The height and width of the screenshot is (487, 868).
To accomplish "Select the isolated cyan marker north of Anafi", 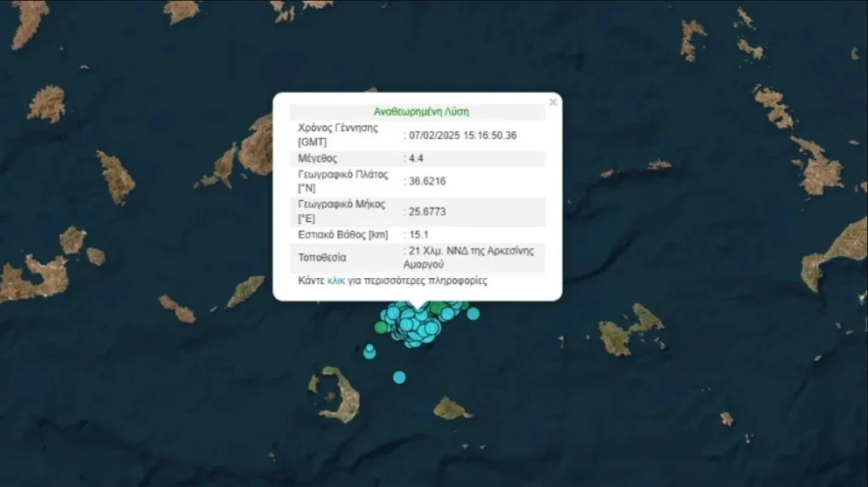I will [x=399, y=377].
